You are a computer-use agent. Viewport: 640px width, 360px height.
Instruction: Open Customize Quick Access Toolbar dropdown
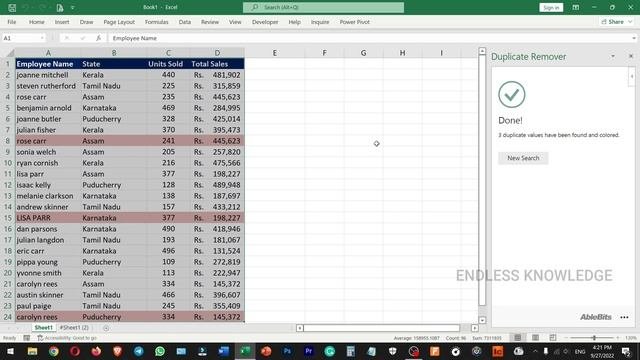[x=73, y=7]
